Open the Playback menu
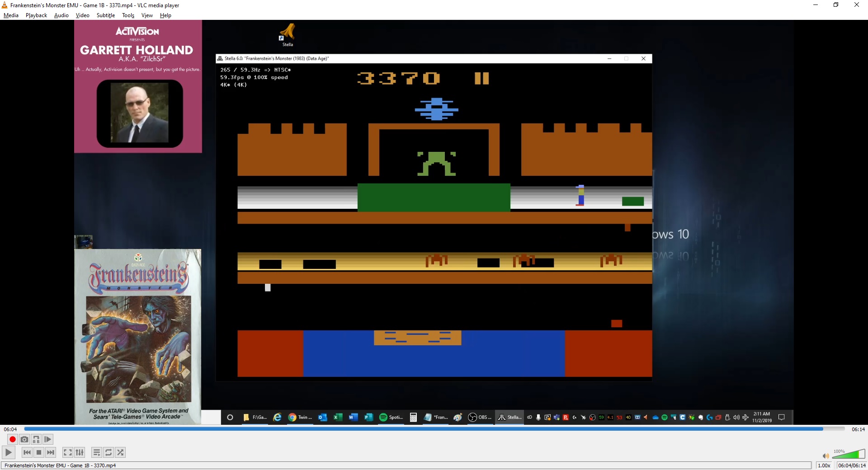This screenshot has height=470, width=868. 36,15
